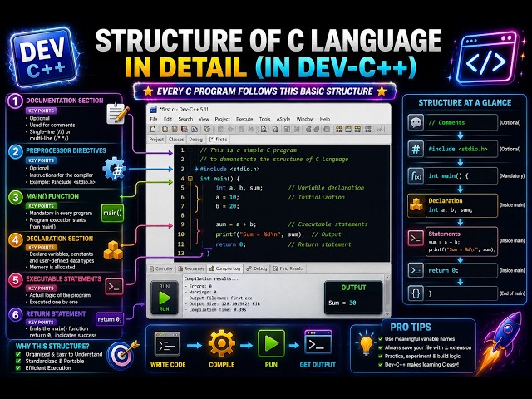The image size is (532, 399).
Task: Open the Window menu
Action: tap(305, 119)
